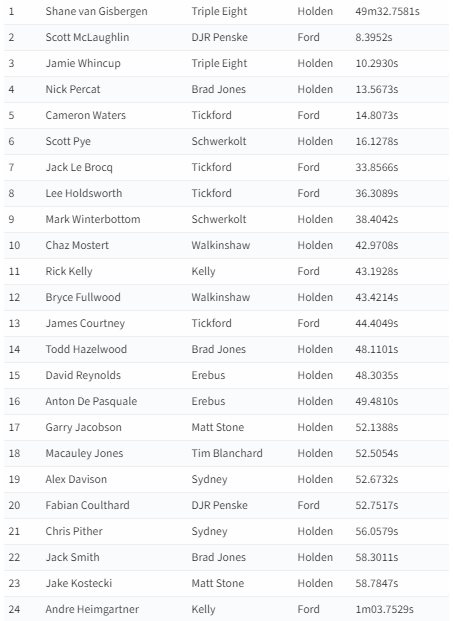The width and height of the screenshot is (453, 621).
Task: Click Nick Percat's time gap 13.5673s
Action: coord(377,89)
